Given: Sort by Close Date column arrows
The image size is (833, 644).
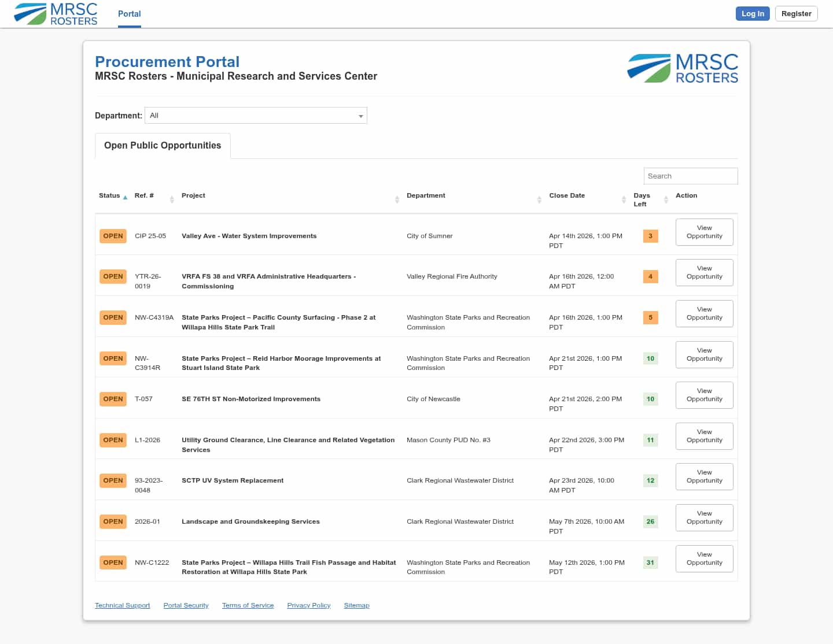Looking at the screenshot, I should [624, 199].
